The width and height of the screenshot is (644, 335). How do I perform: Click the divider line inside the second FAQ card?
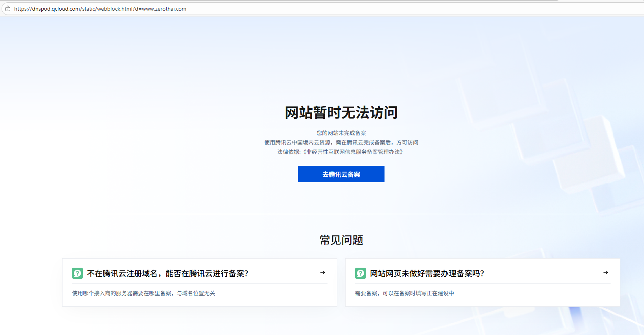(483, 283)
